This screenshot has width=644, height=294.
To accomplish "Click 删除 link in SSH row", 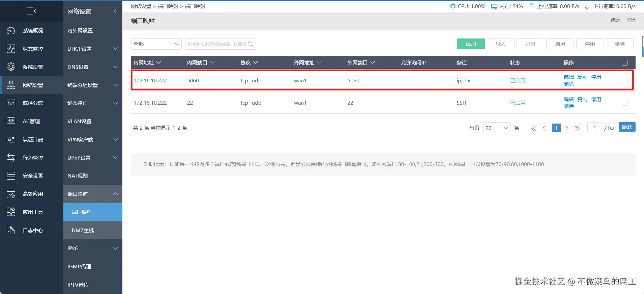I will 568,106.
